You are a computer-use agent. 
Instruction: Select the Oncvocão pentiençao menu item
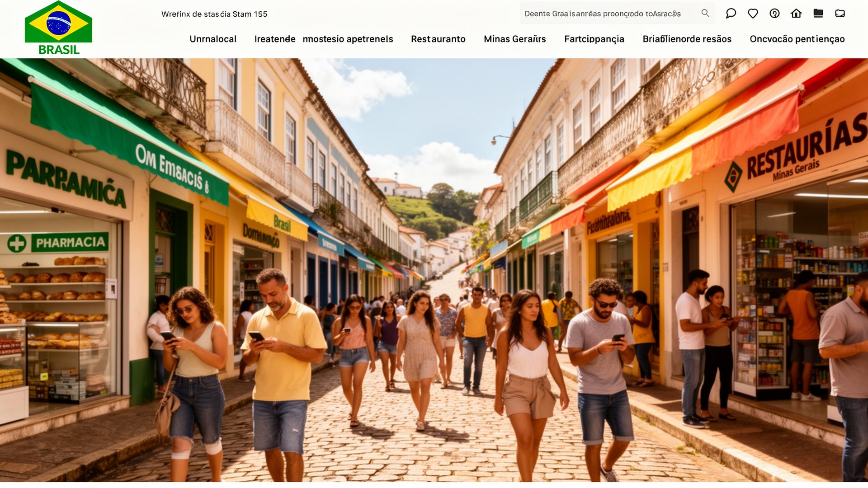click(797, 39)
